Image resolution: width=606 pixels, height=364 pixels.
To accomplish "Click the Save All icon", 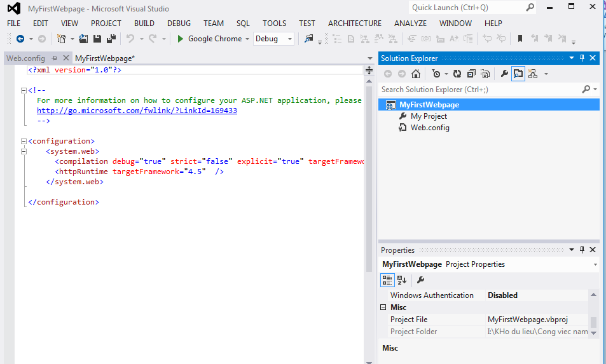I will [x=111, y=39].
